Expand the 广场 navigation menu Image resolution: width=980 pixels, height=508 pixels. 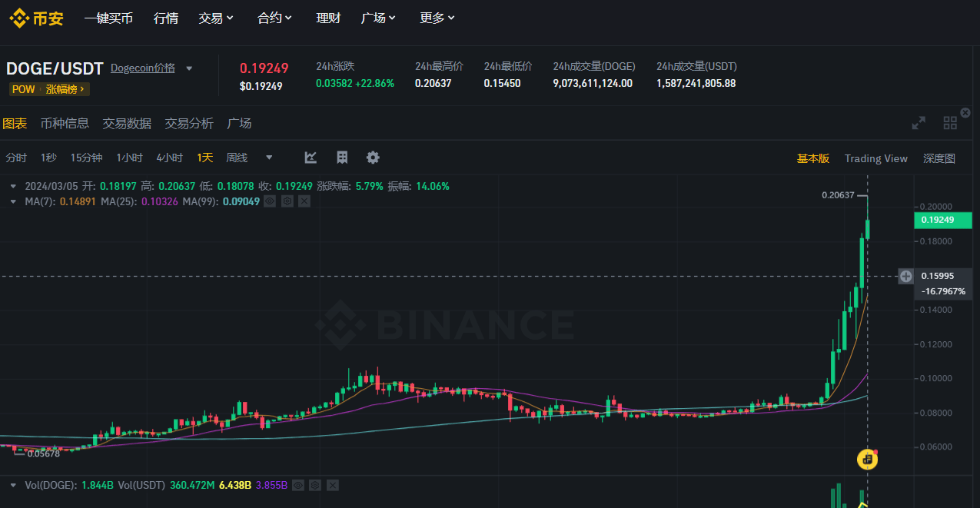(x=378, y=18)
